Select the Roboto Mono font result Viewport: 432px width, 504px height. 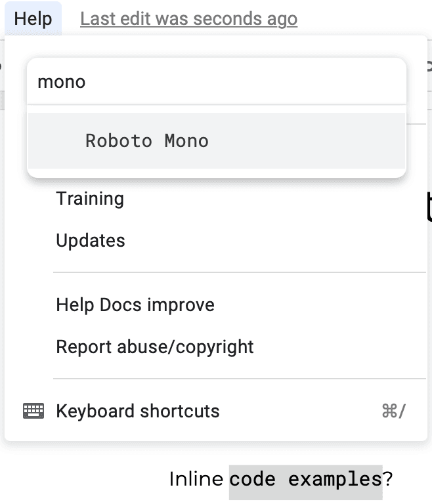pos(217,140)
